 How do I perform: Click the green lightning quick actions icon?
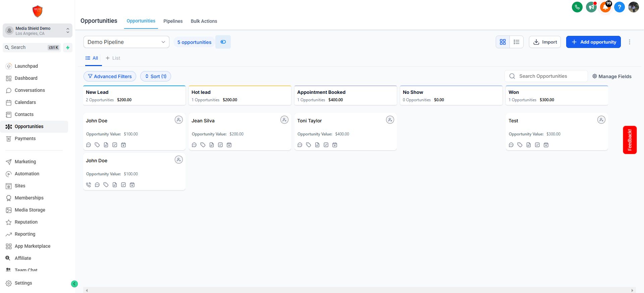(68, 48)
